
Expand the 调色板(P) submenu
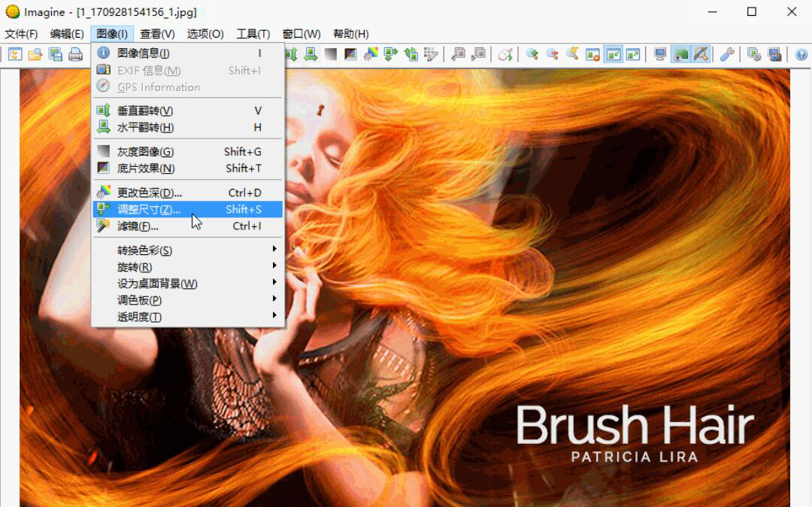pyautogui.click(x=187, y=300)
